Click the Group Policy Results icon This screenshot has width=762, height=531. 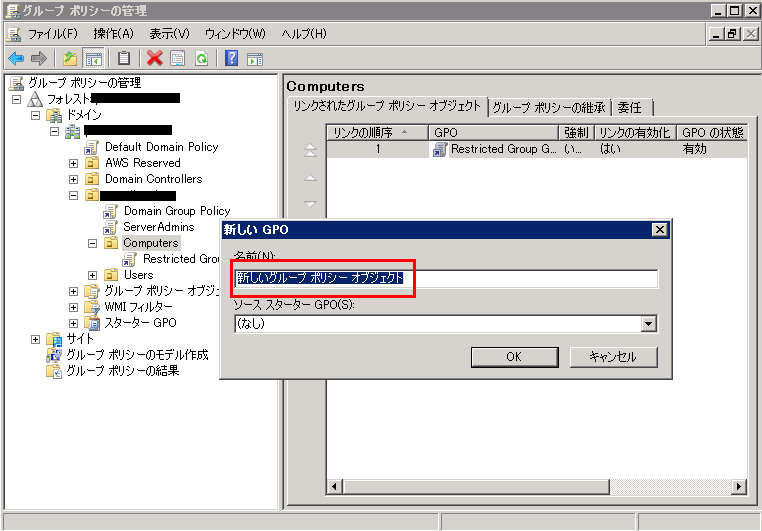[x=54, y=371]
